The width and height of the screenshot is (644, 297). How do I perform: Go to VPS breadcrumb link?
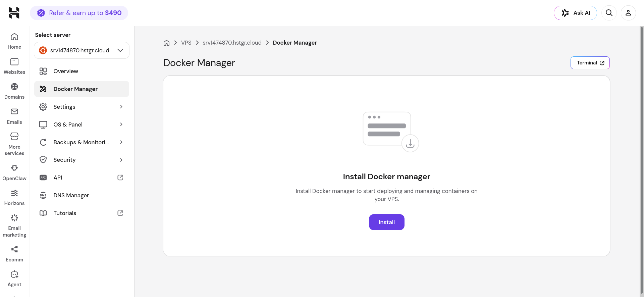186,43
